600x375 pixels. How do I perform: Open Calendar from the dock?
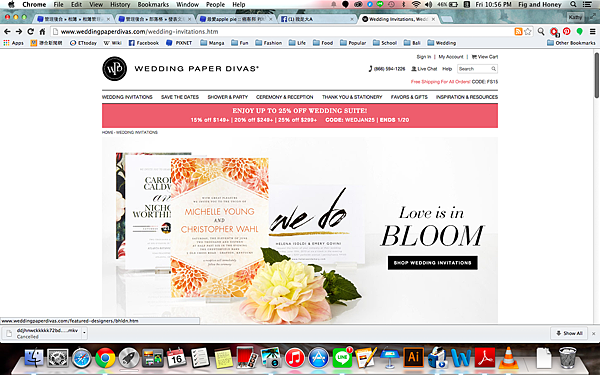point(176,358)
